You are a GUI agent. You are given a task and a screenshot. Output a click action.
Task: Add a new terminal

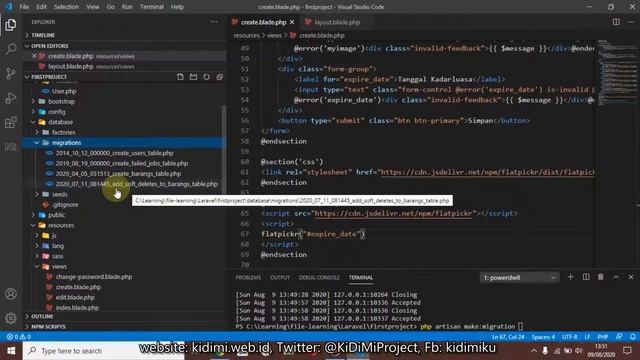click(571, 277)
